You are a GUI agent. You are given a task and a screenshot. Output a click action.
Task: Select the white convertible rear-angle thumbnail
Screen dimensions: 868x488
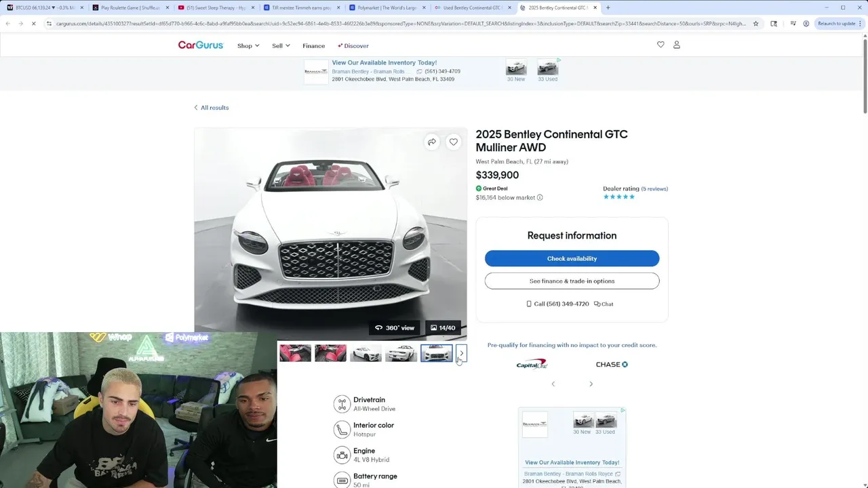point(401,353)
